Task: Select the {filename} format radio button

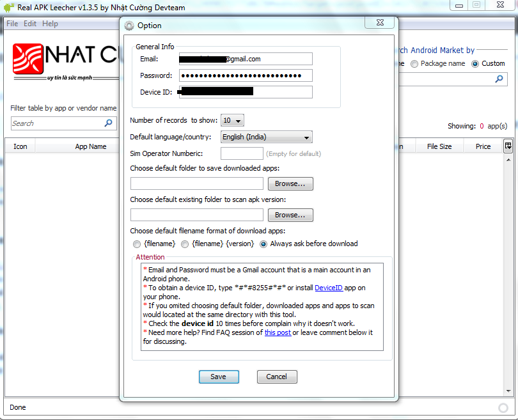Action: (x=137, y=244)
